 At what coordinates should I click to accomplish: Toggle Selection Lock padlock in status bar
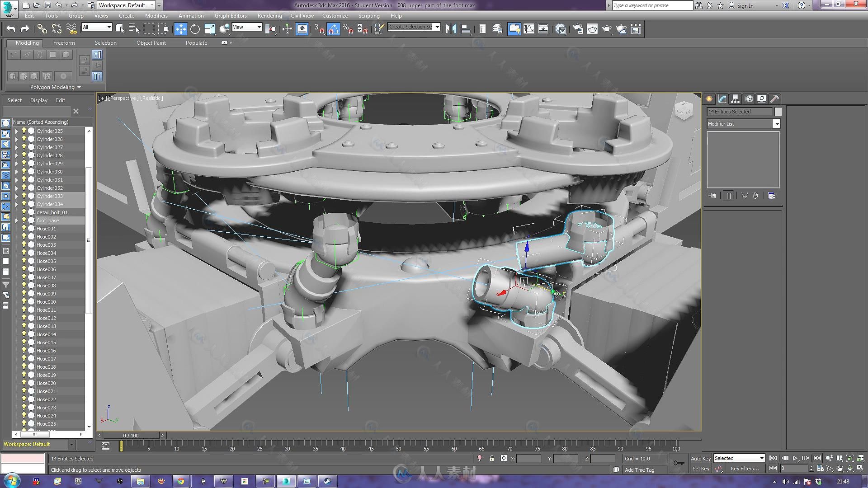pyautogui.click(x=491, y=458)
